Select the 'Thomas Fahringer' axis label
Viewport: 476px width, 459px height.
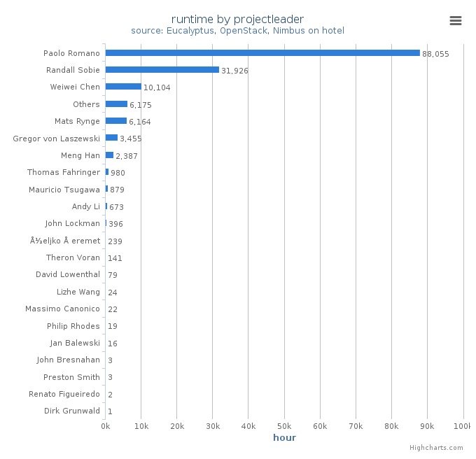pos(64,172)
